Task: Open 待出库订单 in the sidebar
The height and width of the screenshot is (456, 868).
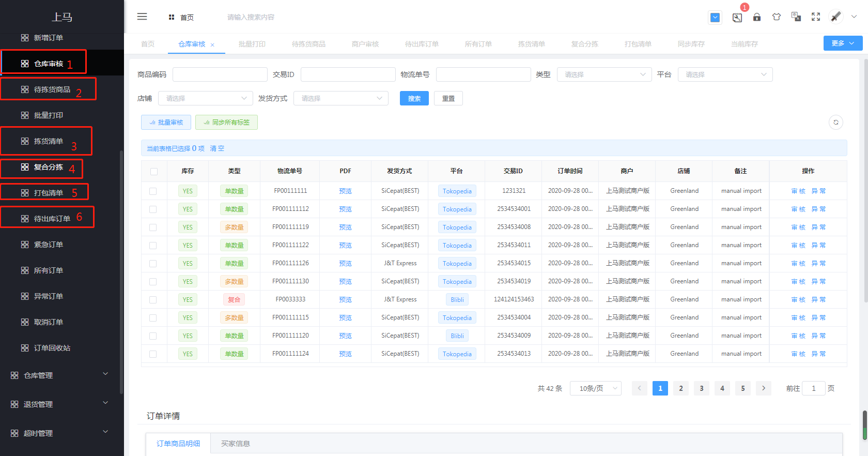Action: click(52, 219)
